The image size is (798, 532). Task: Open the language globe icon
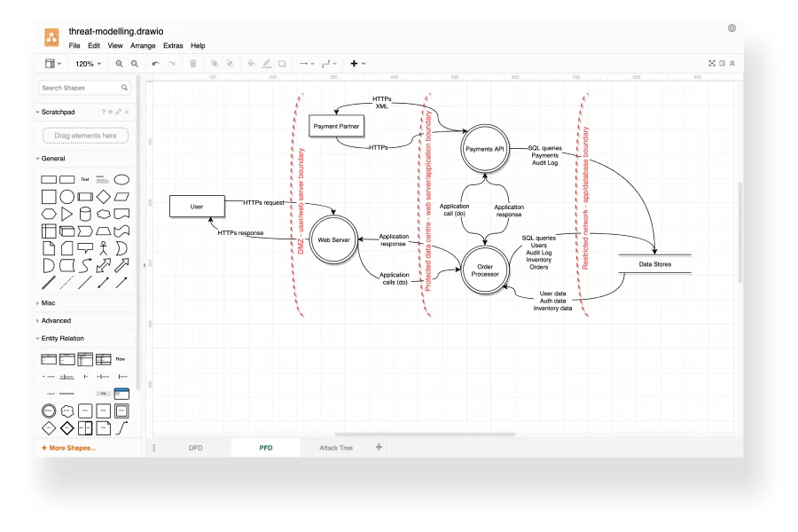(x=732, y=28)
